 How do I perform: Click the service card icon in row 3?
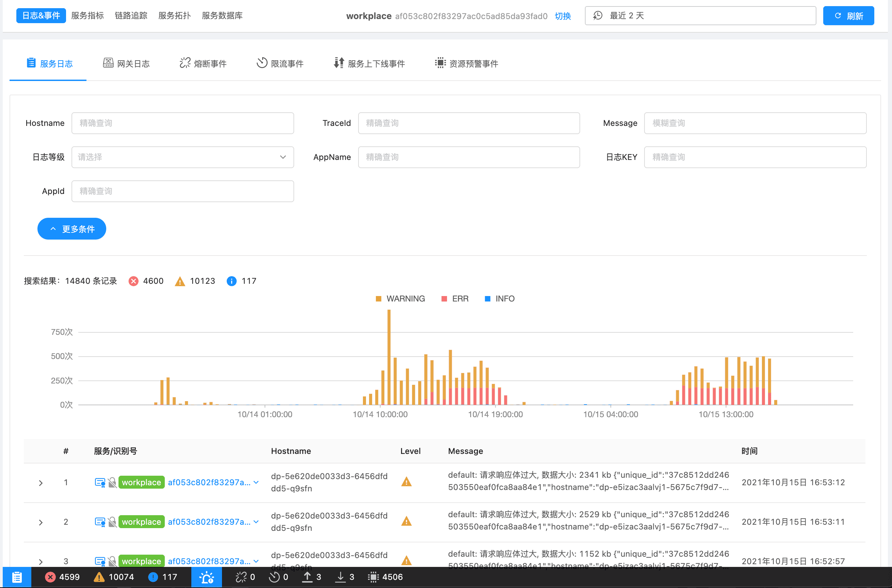click(x=100, y=561)
